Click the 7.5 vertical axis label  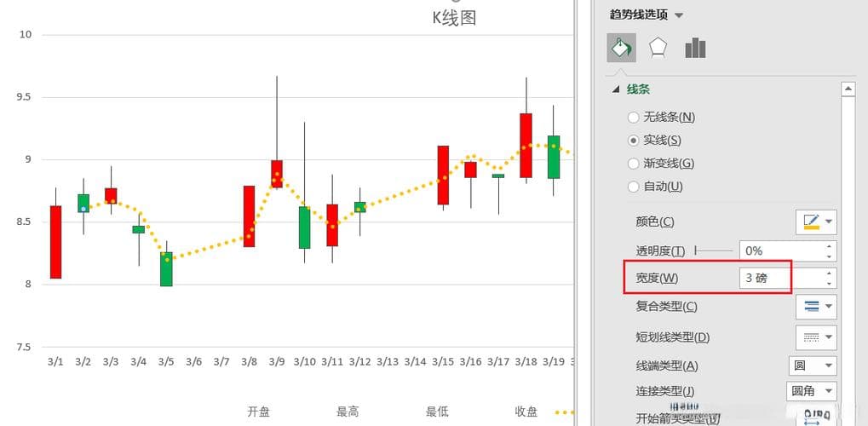click(x=25, y=348)
